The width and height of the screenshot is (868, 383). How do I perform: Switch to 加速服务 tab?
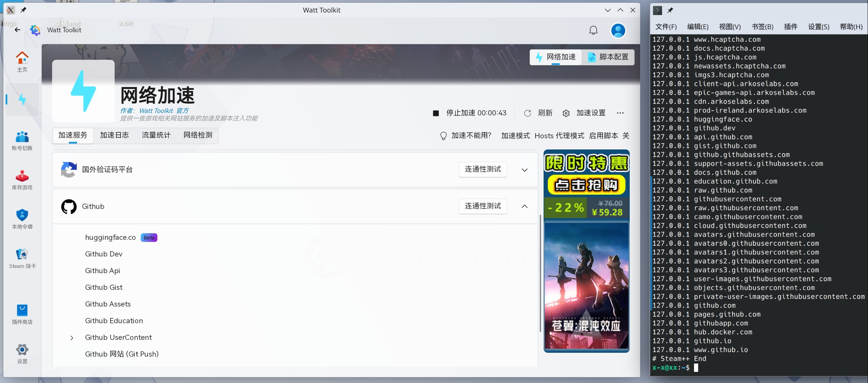[x=73, y=136]
